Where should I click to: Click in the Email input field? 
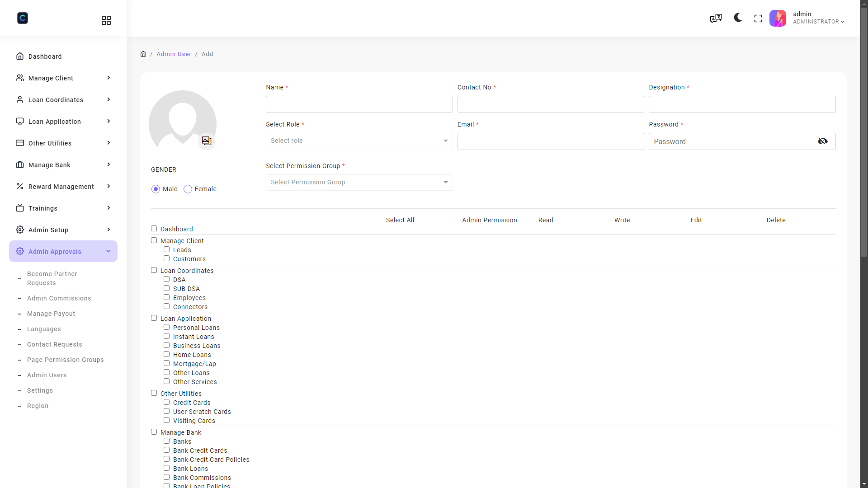coord(550,141)
